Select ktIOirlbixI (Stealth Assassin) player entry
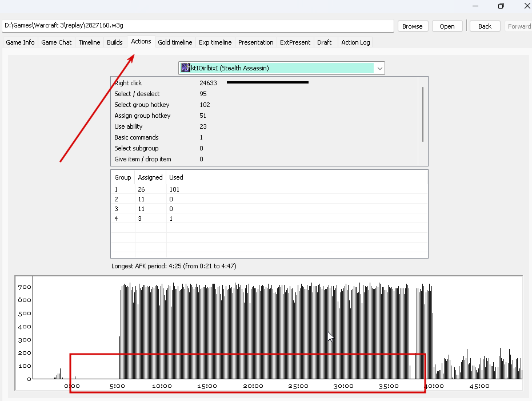Image resolution: width=532 pixels, height=401 pixels. click(277, 68)
